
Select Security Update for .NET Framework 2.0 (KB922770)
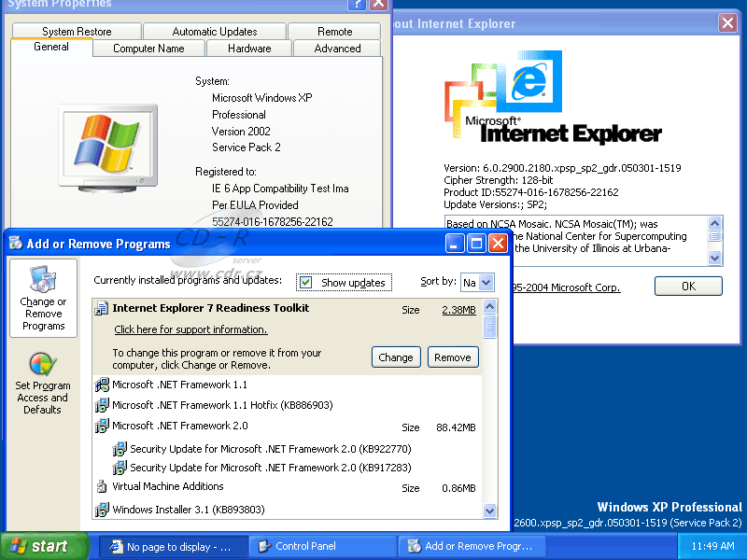288,449
